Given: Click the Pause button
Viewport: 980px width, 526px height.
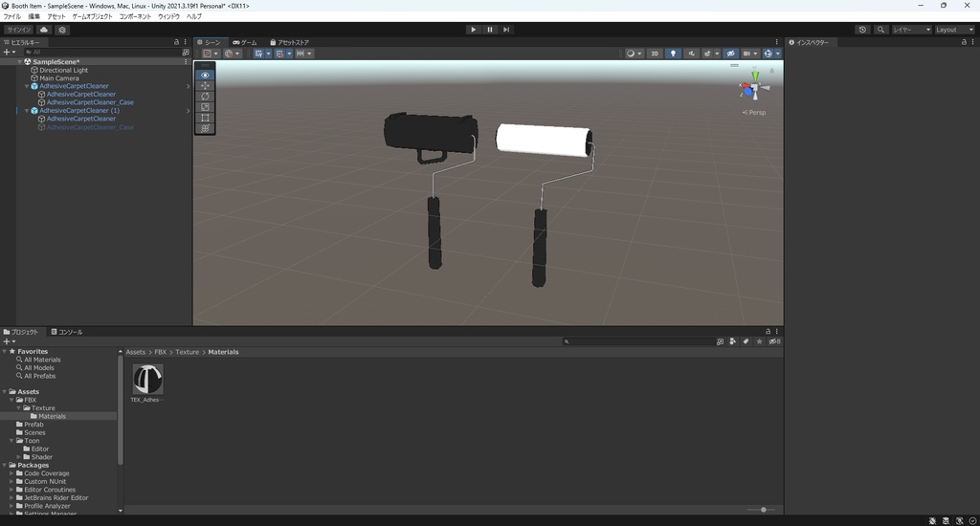Looking at the screenshot, I should coord(490,30).
